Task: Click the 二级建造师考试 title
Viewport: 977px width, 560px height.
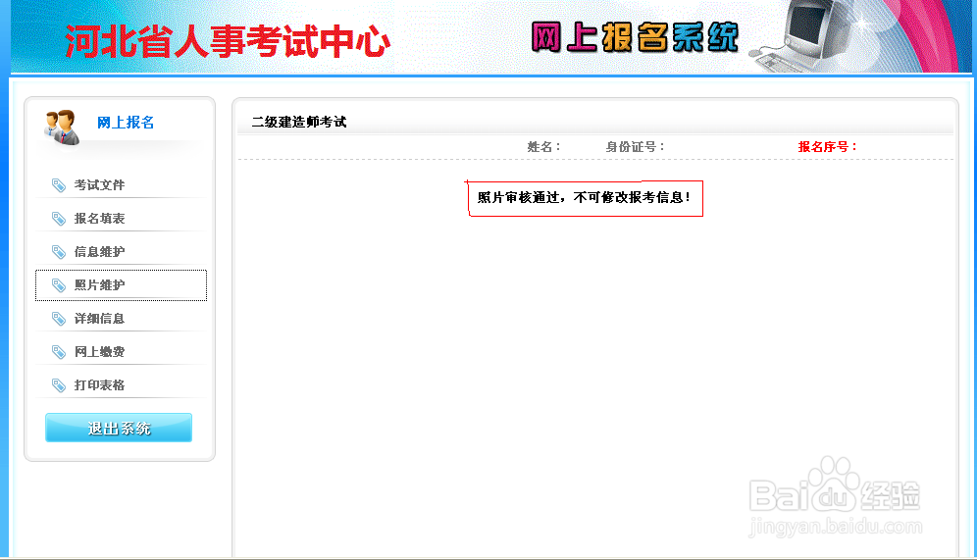Action: coord(299,122)
